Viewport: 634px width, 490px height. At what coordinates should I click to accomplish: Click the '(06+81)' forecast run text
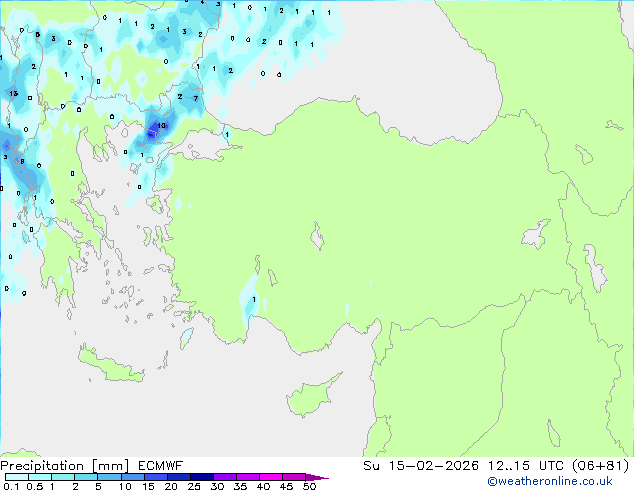pyautogui.click(x=600, y=466)
